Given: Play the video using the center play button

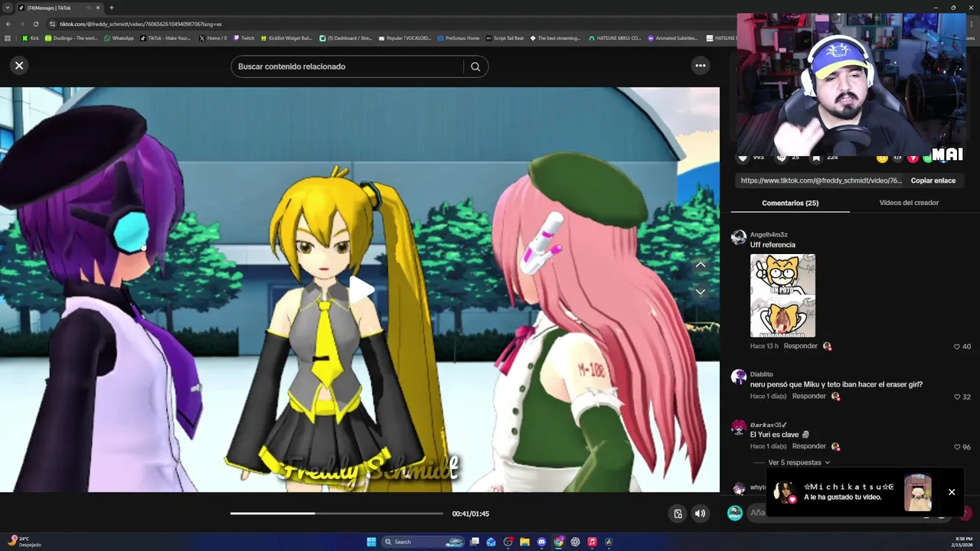Looking at the screenshot, I should click(x=361, y=289).
